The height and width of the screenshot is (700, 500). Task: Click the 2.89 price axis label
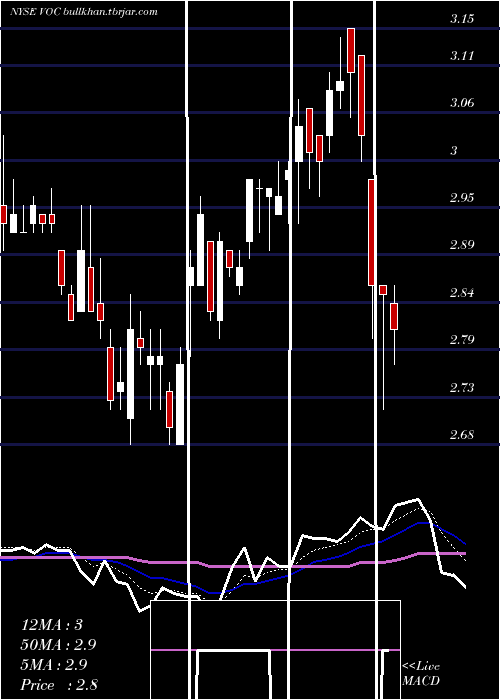click(x=462, y=245)
